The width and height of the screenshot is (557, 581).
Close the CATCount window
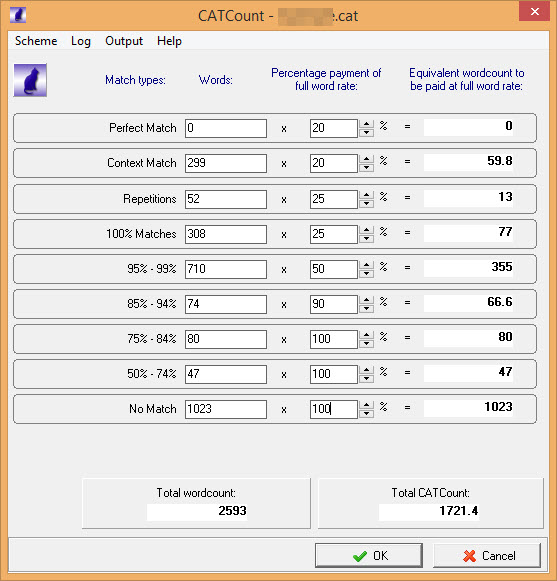coord(534,11)
